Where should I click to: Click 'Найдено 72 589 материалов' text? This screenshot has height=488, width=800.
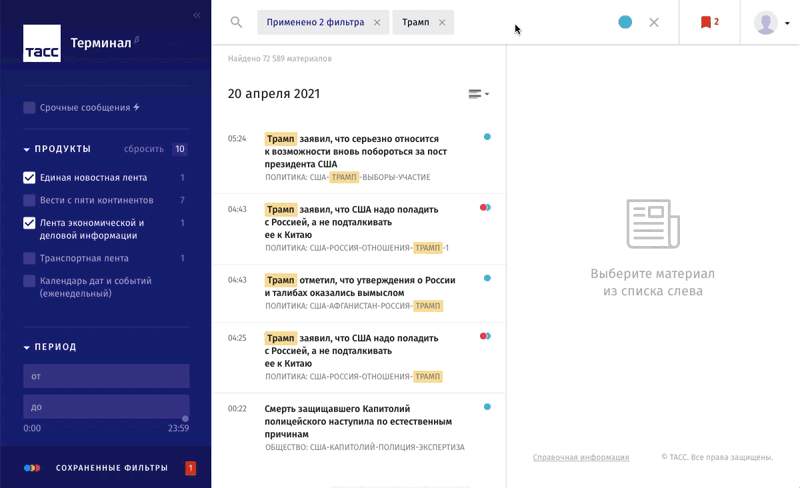[280, 59]
